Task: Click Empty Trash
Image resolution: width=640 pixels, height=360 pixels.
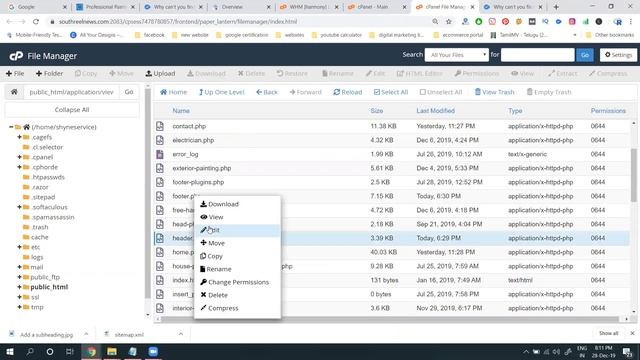Action: (549, 92)
